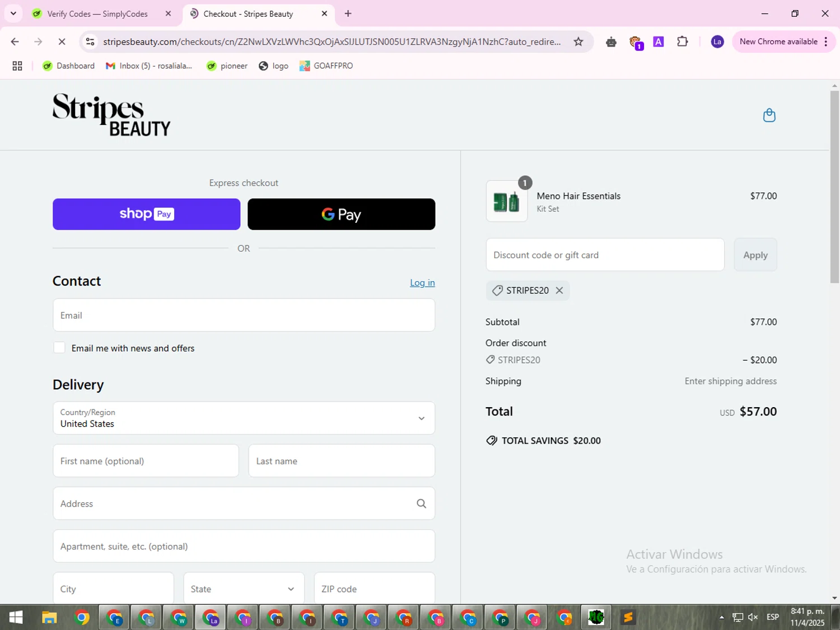Viewport: 840px width, 630px height.
Task: Click the Stripes Beauty logo
Action: (111, 115)
